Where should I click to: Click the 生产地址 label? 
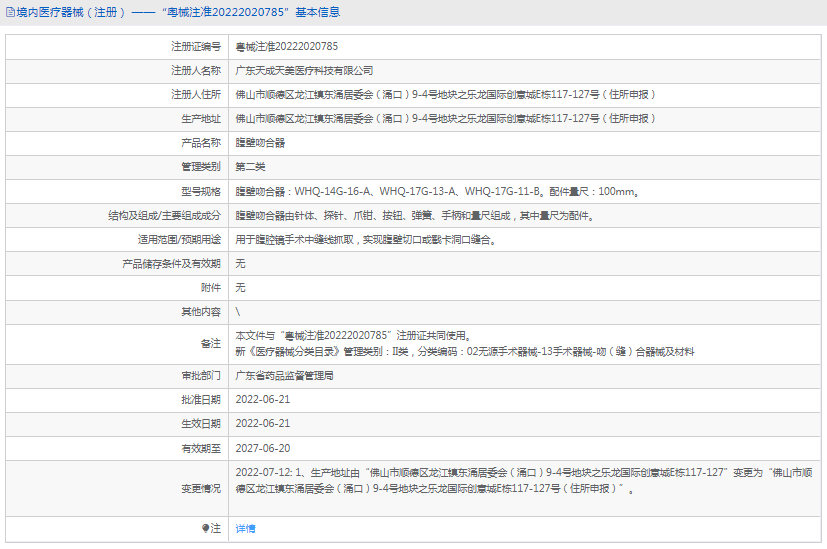201,119
